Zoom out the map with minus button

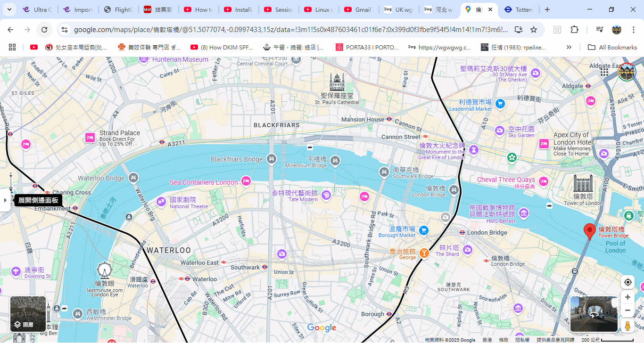point(627,310)
